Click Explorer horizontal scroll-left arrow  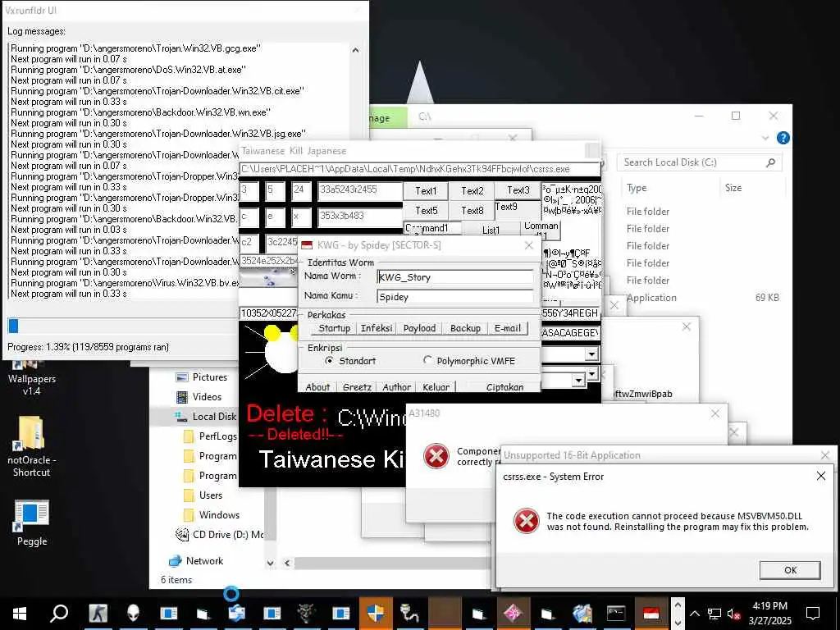click(x=287, y=563)
